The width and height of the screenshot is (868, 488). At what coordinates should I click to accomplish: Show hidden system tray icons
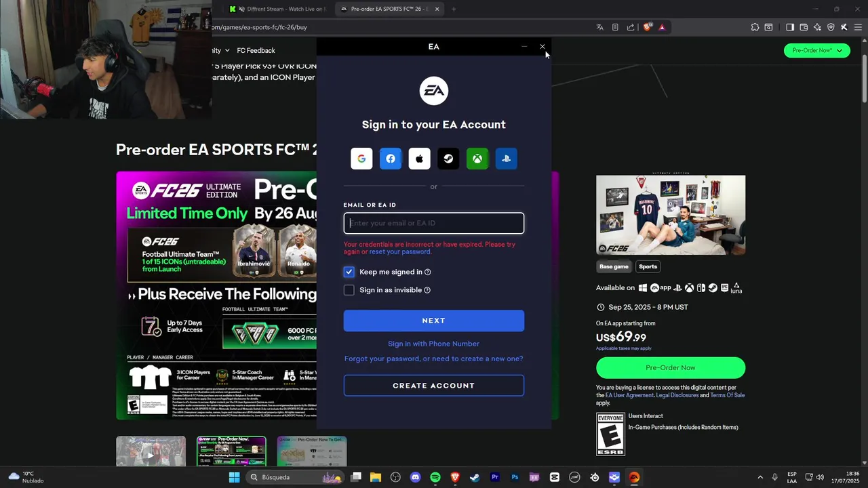click(759, 477)
